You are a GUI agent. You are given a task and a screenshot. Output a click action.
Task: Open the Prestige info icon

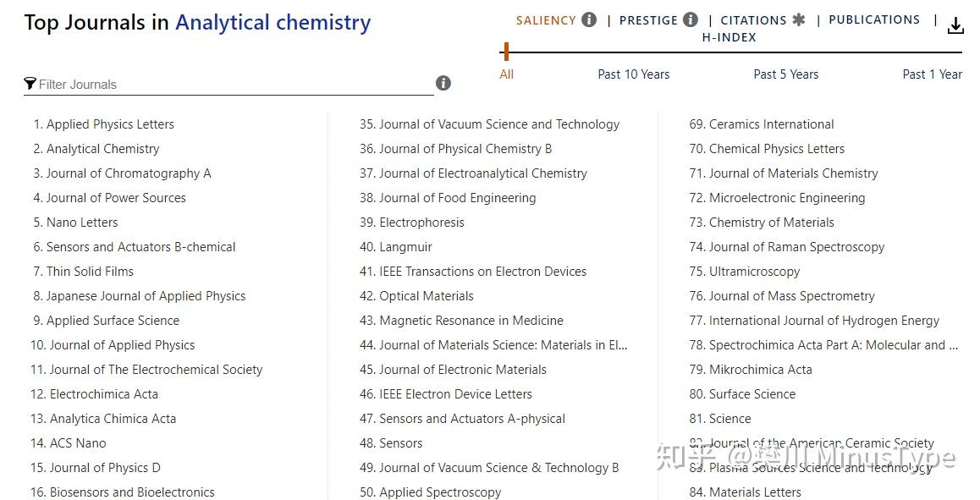point(690,19)
